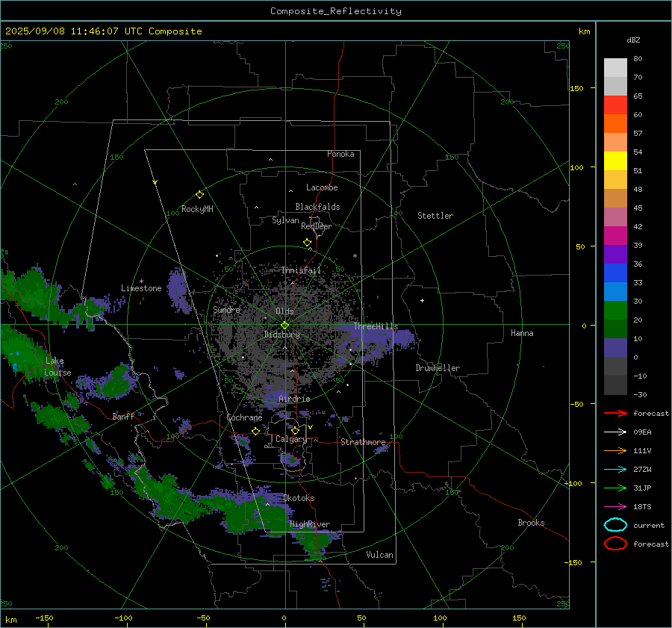This screenshot has height=628, width=672.
Task: Click the green 31JP arrow icon
Action: pyautogui.click(x=615, y=488)
